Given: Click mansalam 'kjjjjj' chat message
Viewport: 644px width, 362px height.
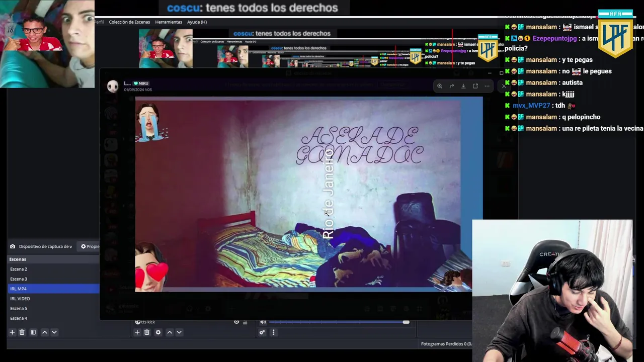Looking at the screenshot, I should [539, 94].
